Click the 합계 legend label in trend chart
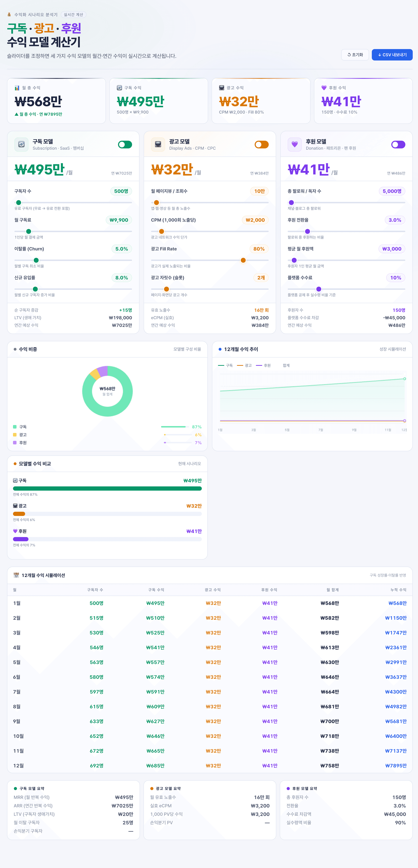418x868 pixels. pyautogui.click(x=286, y=365)
